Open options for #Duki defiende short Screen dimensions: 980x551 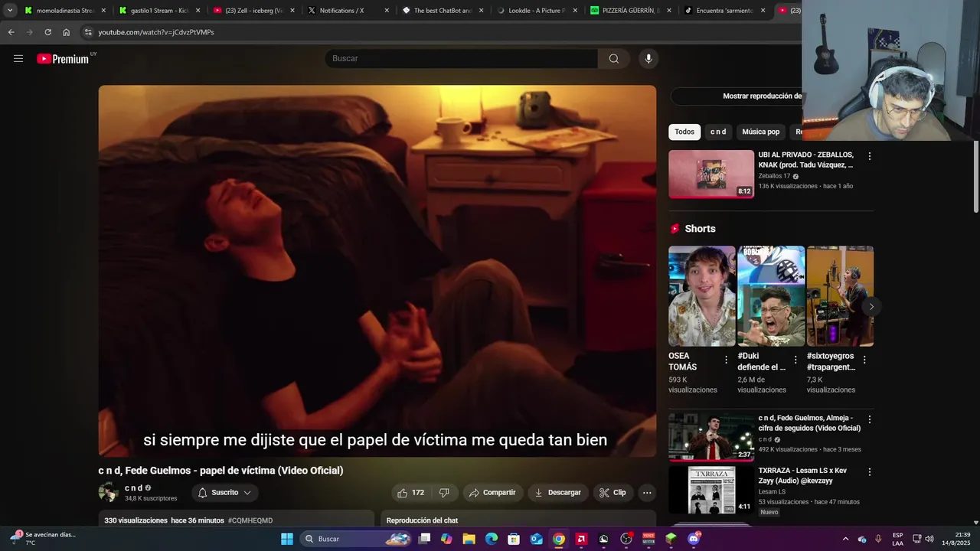coord(795,360)
